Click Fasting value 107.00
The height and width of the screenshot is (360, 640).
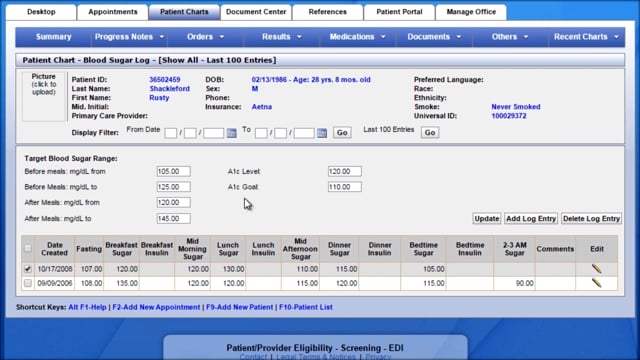tap(91, 269)
